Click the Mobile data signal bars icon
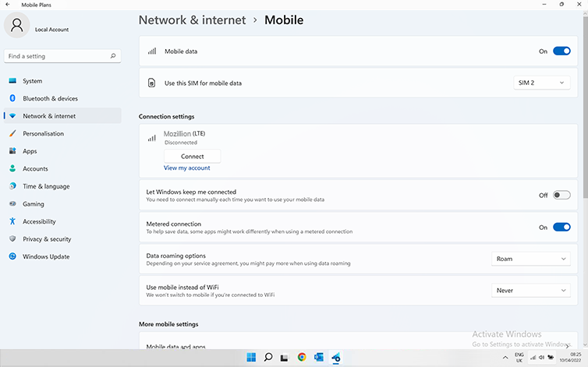 click(152, 51)
